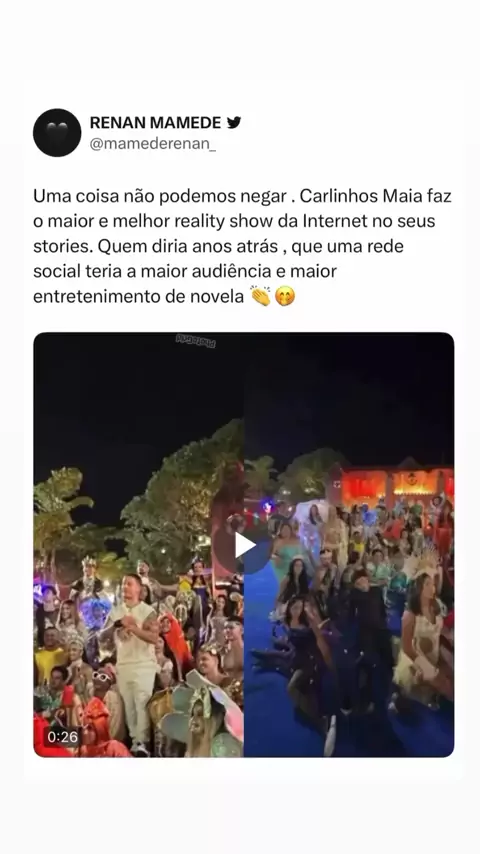This screenshot has width=480, height=854.
Task: Open the black heart profile avatar
Action: 57,132
